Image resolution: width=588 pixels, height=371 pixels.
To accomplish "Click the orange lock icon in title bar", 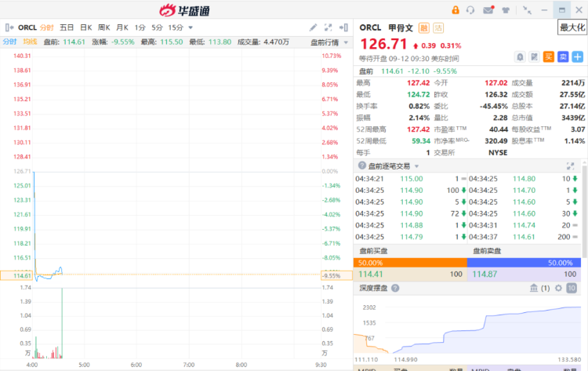I will 456,10.
